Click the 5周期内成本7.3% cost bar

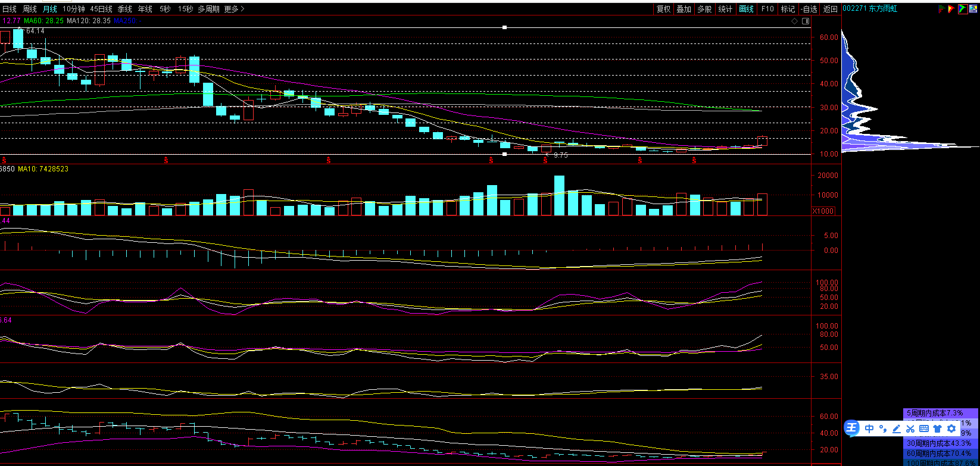pyautogui.click(x=942, y=412)
